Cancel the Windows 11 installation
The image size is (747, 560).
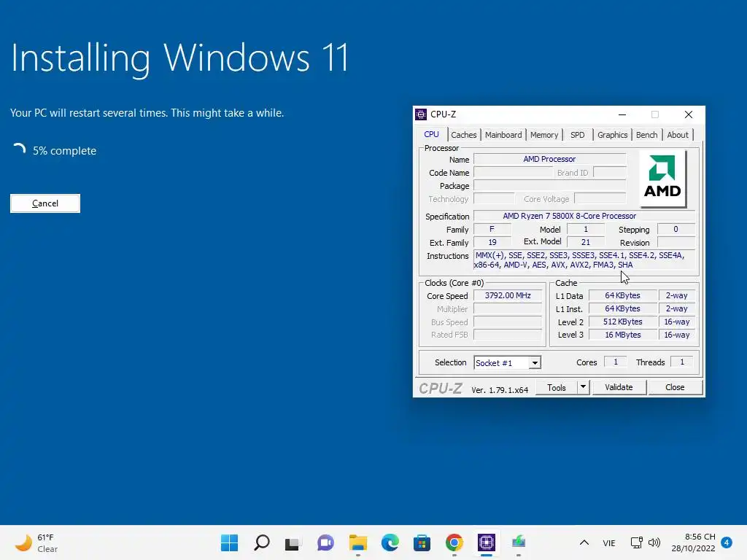coord(45,203)
